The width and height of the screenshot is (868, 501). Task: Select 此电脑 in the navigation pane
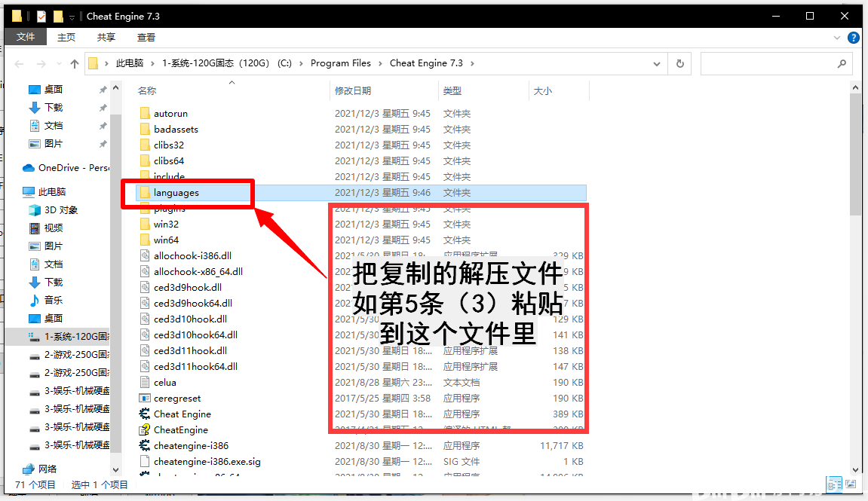tap(44, 192)
